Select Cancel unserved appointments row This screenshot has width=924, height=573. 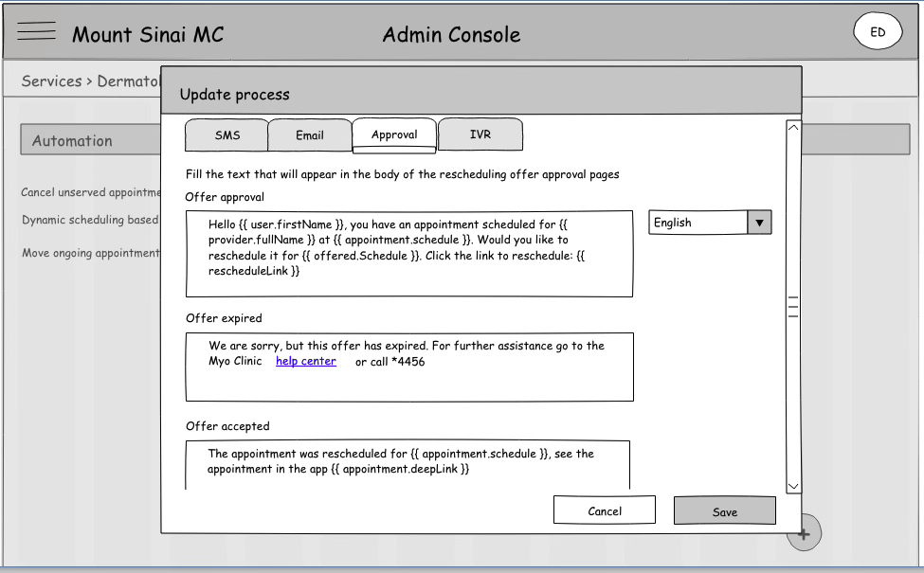click(x=91, y=192)
